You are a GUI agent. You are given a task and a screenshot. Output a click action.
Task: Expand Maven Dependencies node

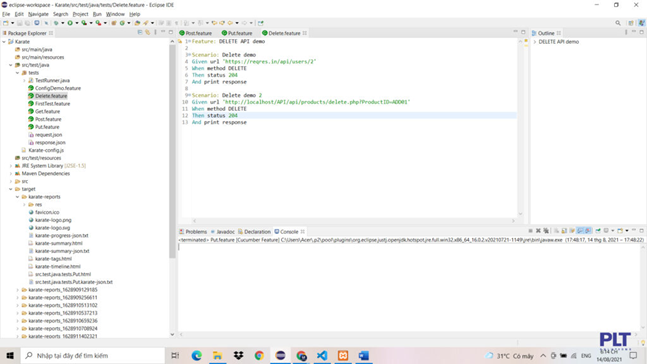(x=11, y=173)
